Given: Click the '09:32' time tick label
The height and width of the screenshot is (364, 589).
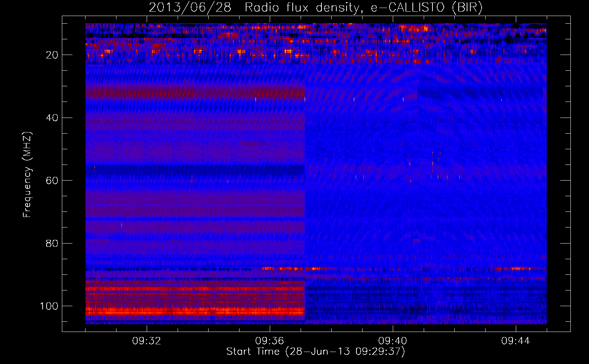Looking at the screenshot, I should [147, 341].
